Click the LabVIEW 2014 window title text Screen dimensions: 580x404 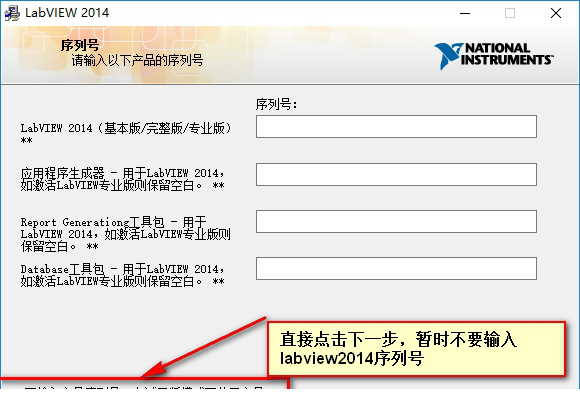point(67,13)
